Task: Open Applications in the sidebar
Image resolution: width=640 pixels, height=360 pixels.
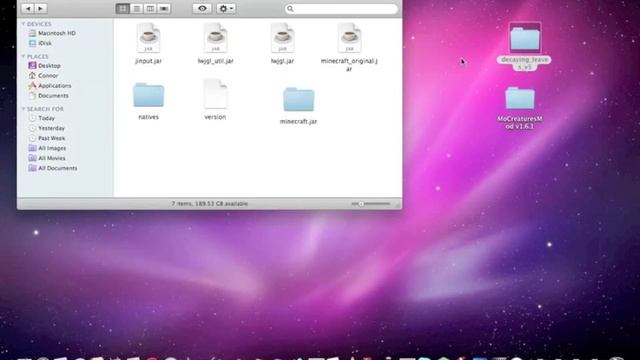Action: (x=50, y=86)
